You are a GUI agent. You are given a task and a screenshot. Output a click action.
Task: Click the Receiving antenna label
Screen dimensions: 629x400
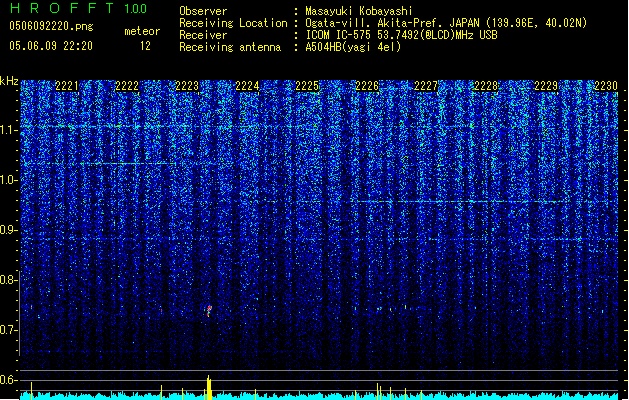coord(230,47)
